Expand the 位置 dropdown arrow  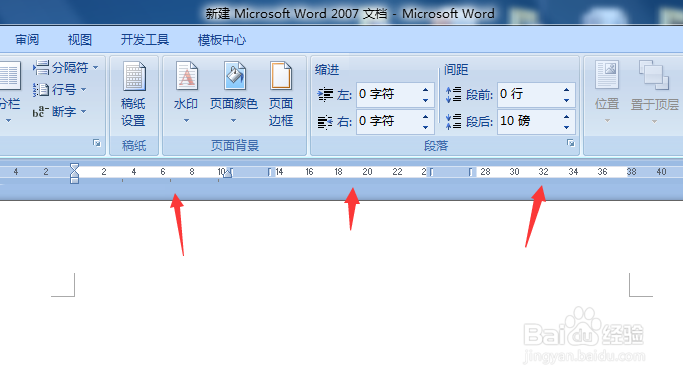tap(607, 121)
